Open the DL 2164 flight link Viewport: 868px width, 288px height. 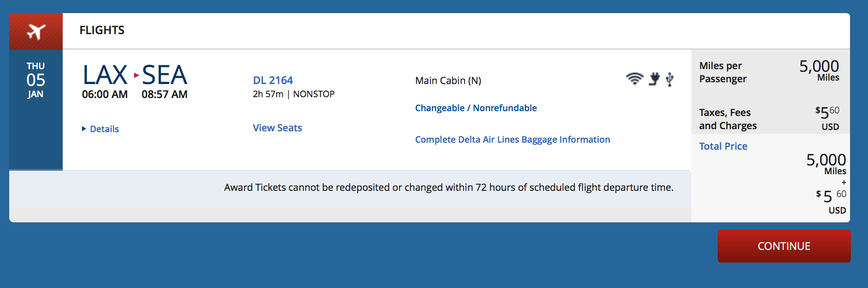273,80
